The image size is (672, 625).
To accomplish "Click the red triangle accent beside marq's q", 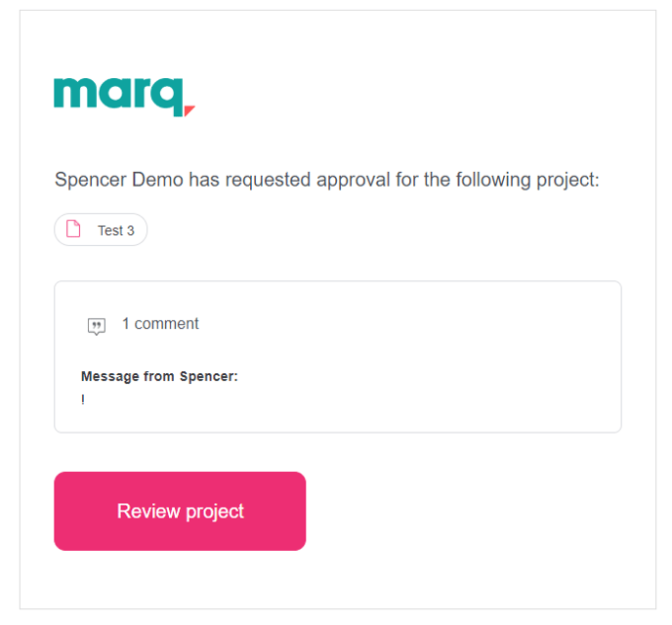I will click(x=189, y=110).
